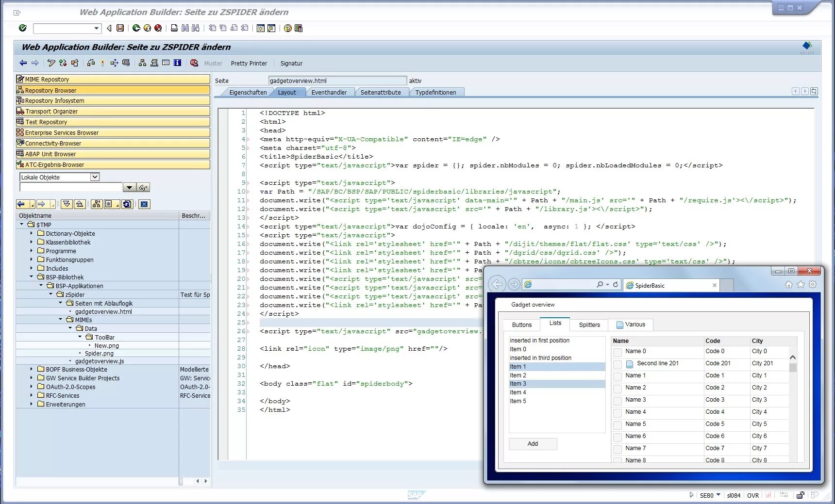Switch to Buttons tab in Gadget overview
This screenshot has height=504, width=835.
(x=522, y=325)
